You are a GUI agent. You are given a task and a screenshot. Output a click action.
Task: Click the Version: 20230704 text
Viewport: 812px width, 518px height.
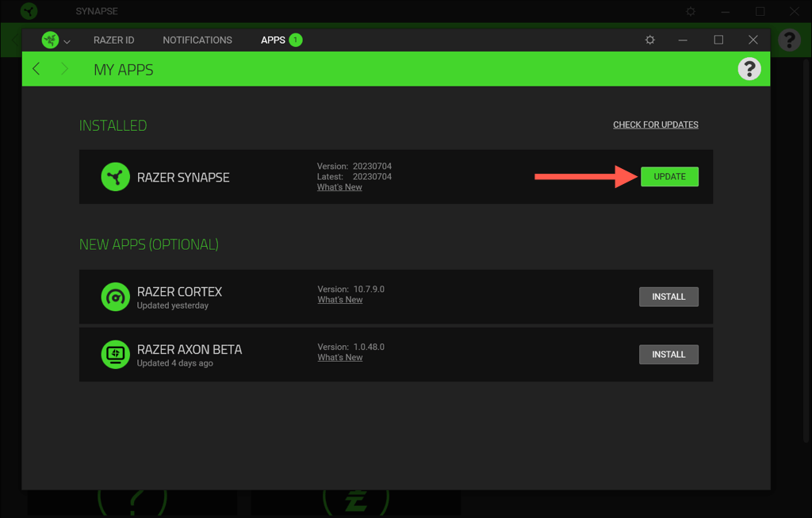[x=354, y=167]
